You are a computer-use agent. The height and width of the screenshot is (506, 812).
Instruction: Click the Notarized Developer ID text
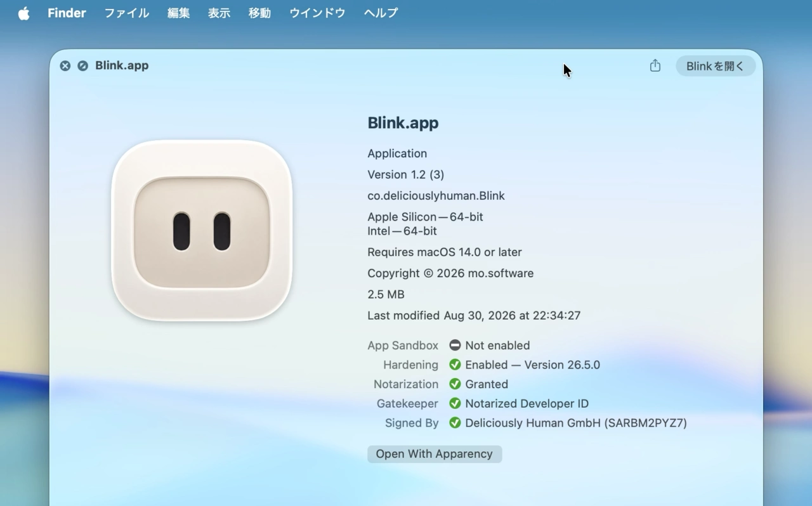click(527, 404)
